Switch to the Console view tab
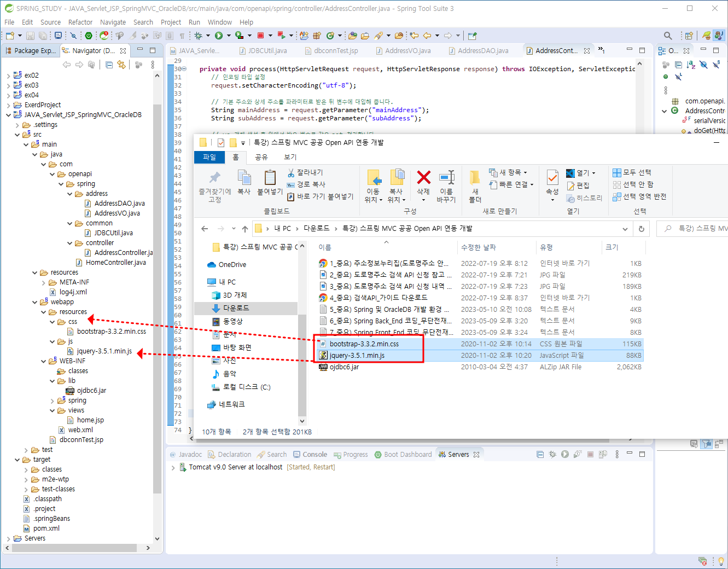This screenshot has height=569, width=728. point(310,454)
